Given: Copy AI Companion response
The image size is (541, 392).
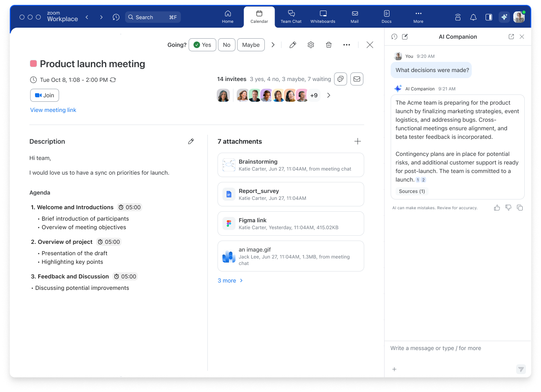Looking at the screenshot, I should [520, 208].
